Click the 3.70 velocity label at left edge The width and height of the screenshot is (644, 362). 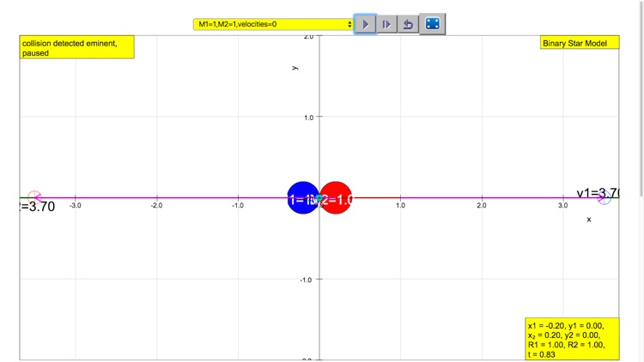[38, 207]
